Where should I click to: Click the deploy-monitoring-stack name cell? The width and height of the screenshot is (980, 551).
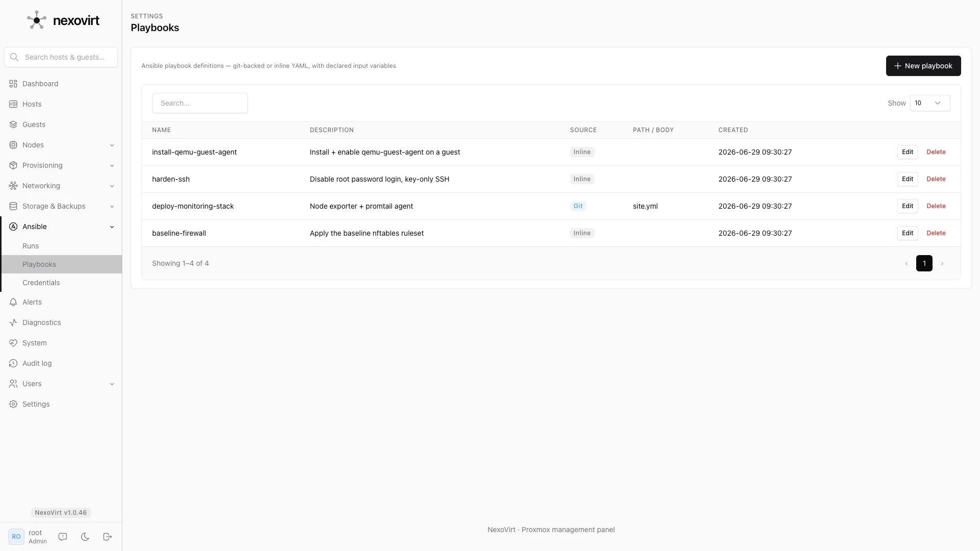click(193, 206)
